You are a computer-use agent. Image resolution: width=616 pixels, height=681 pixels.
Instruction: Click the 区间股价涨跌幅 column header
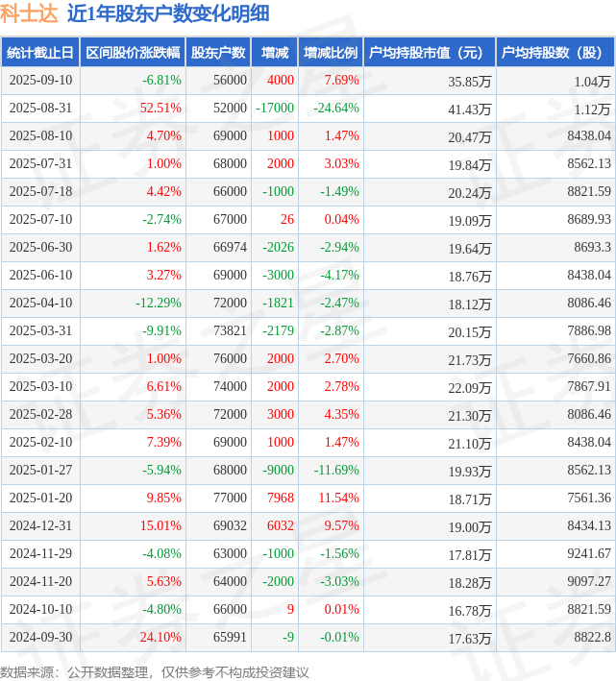tap(133, 53)
